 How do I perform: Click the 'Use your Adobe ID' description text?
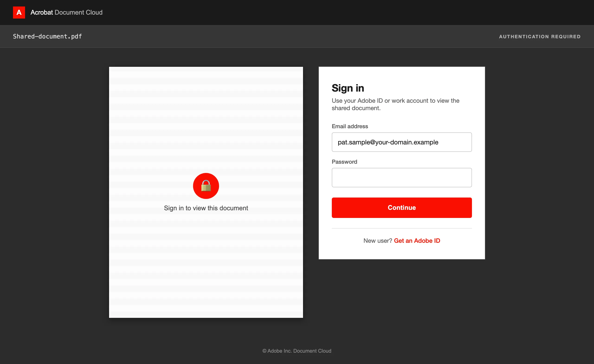tap(395, 104)
